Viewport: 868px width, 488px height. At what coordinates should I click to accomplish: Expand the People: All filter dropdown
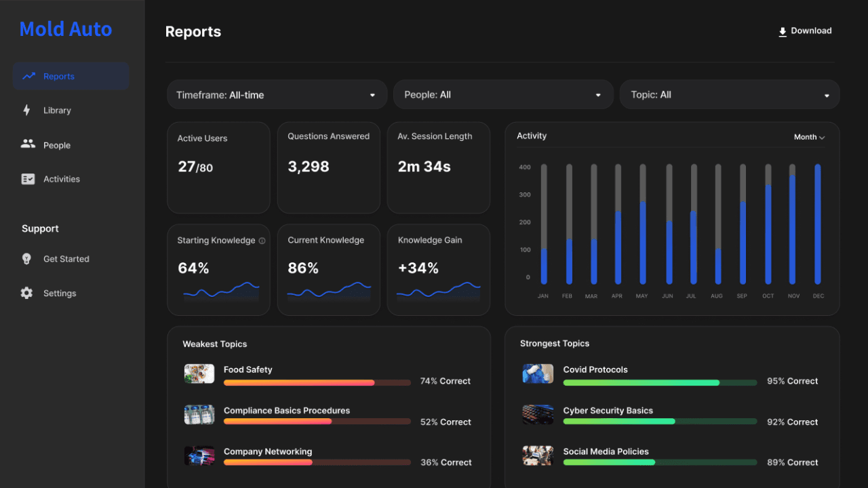tap(503, 95)
